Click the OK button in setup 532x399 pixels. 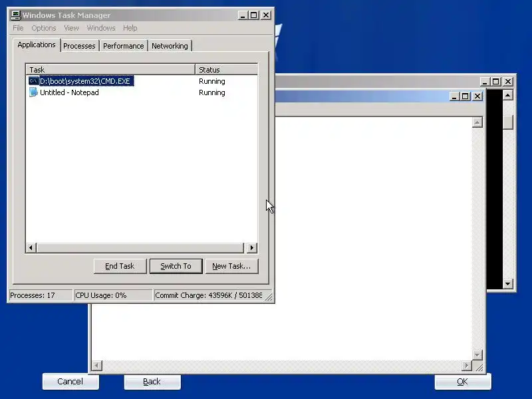tap(463, 382)
